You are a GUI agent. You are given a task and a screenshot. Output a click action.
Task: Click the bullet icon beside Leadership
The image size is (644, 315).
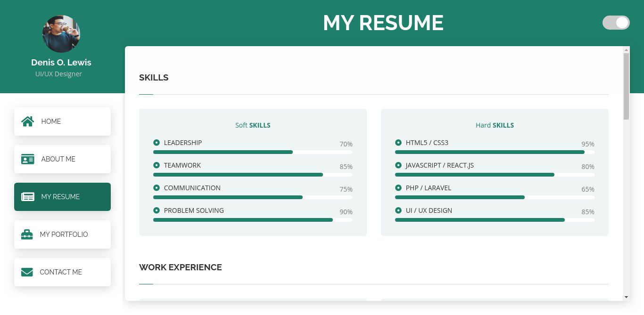[157, 143]
